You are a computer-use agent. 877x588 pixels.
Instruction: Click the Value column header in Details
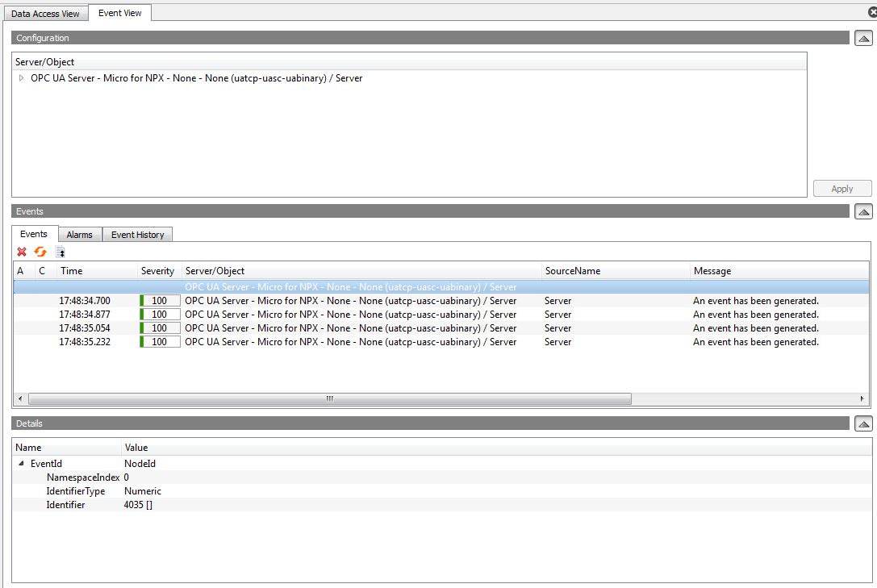[495, 447]
